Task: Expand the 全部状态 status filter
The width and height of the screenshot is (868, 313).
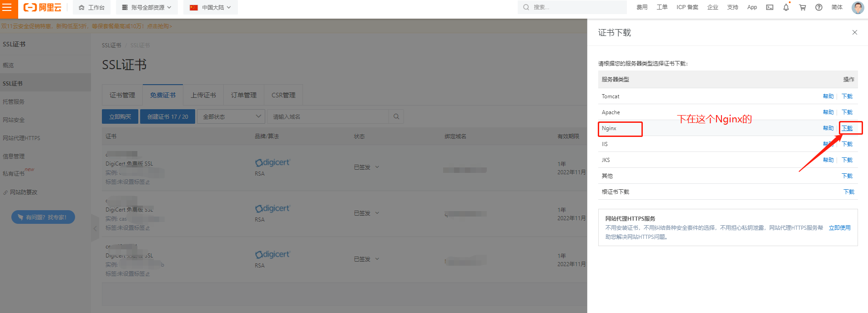Action: 231,117
